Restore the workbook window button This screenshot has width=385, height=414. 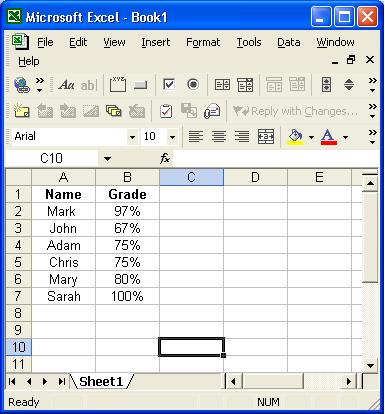click(351, 60)
